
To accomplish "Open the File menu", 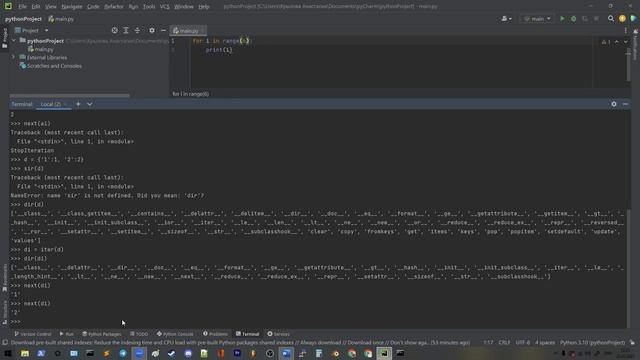I will 22,7.
